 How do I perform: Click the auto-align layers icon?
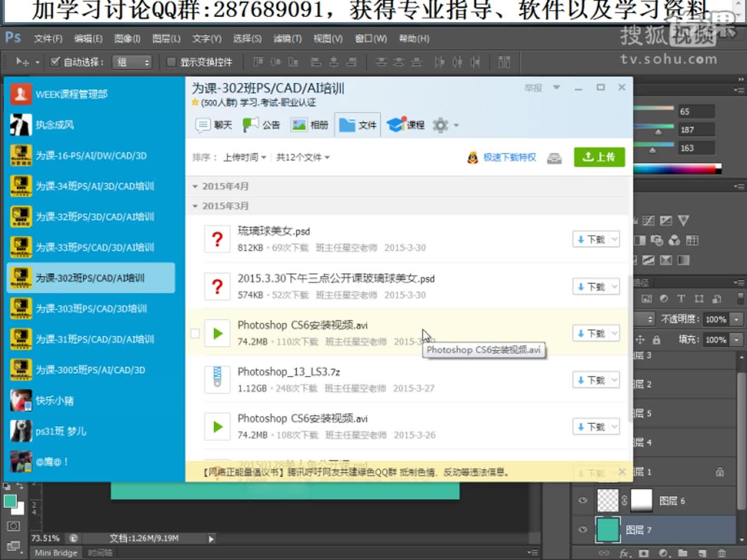pyautogui.click(x=504, y=62)
